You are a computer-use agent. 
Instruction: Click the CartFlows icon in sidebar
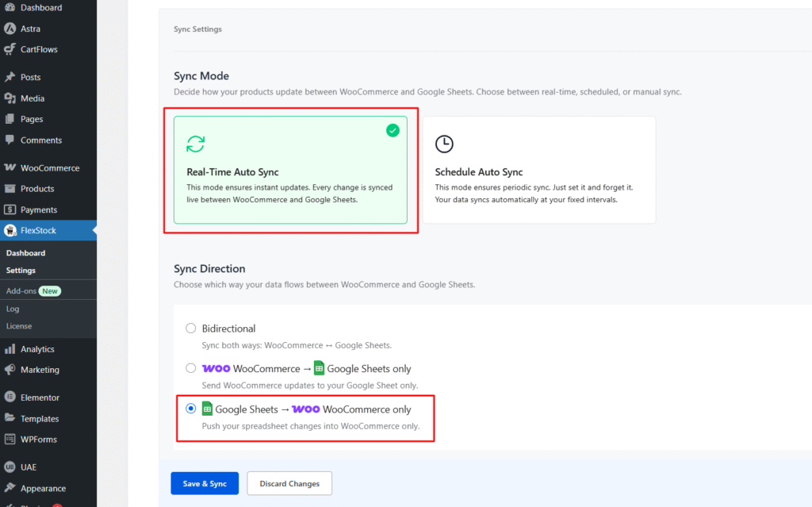[x=10, y=49]
